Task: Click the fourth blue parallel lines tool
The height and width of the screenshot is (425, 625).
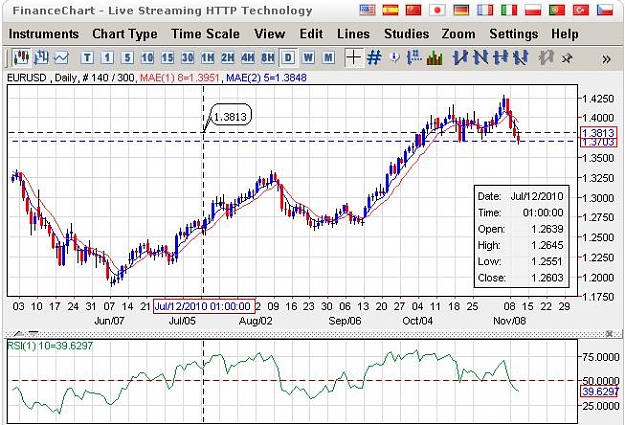Action: (521, 58)
